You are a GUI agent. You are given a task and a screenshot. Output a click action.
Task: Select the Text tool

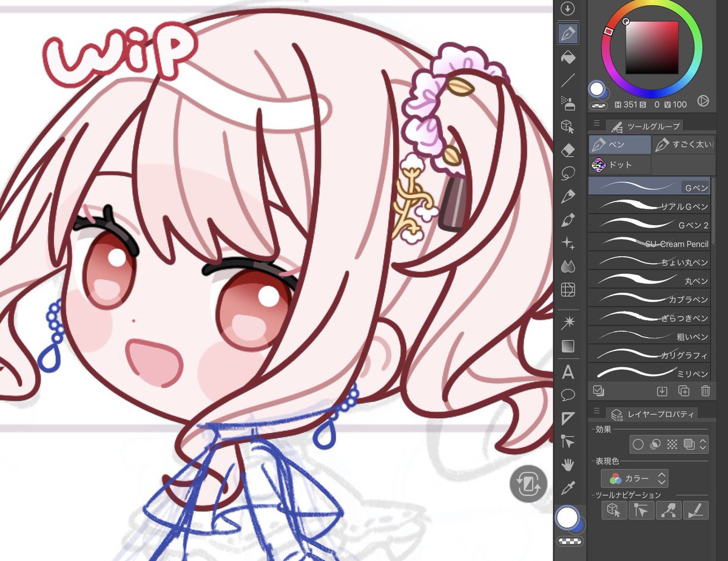point(568,372)
